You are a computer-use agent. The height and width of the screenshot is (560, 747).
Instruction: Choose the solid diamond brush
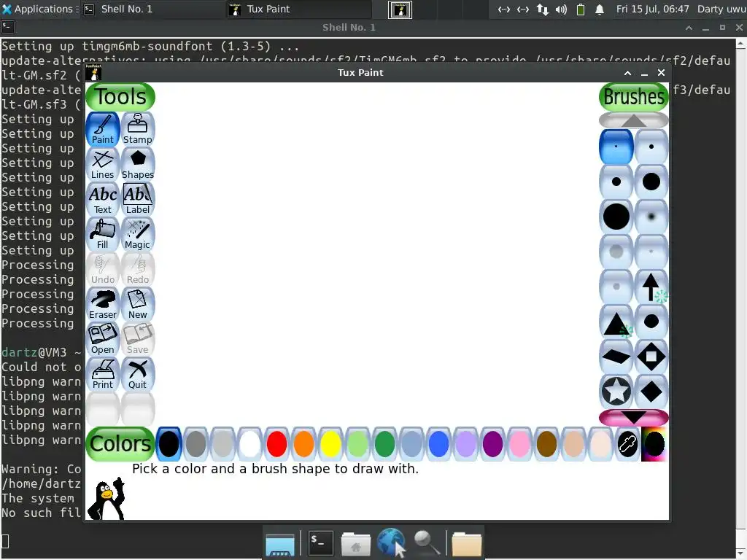(x=651, y=392)
